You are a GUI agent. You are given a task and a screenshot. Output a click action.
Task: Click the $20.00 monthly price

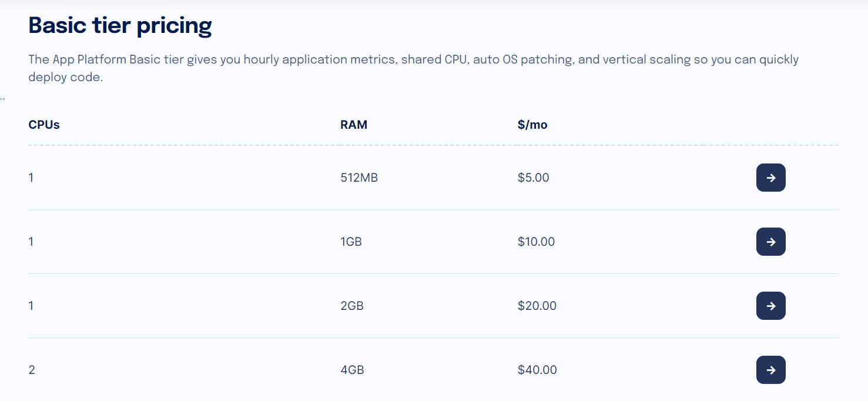pyautogui.click(x=537, y=306)
